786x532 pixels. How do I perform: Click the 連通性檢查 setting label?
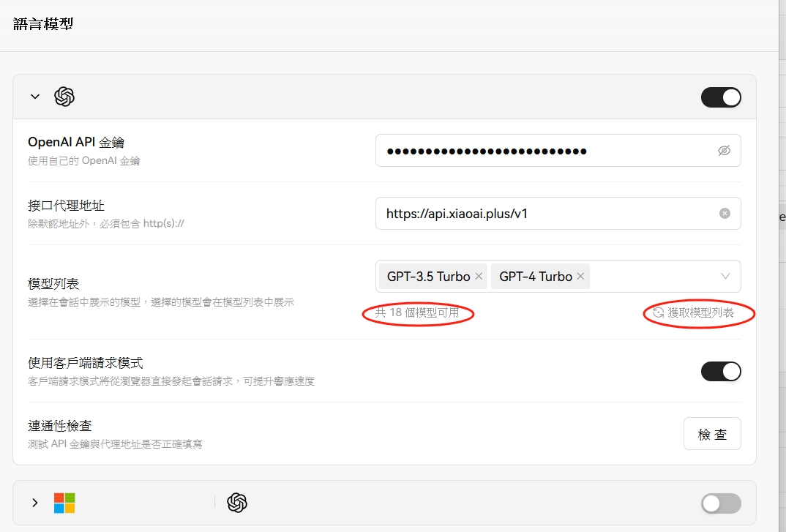click(x=60, y=426)
